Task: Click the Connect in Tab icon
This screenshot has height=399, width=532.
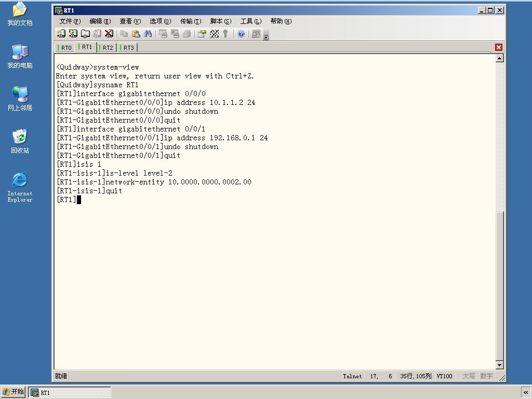Action: click(85, 34)
